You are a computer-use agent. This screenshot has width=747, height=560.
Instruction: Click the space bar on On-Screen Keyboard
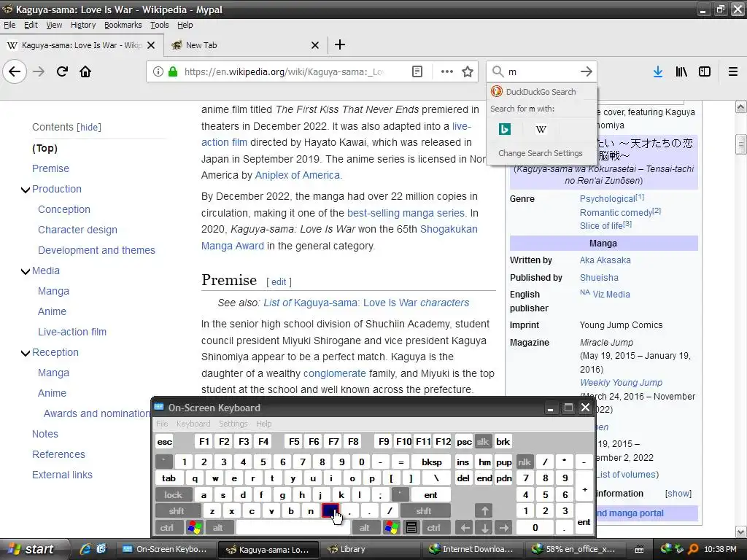click(x=293, y=528)
